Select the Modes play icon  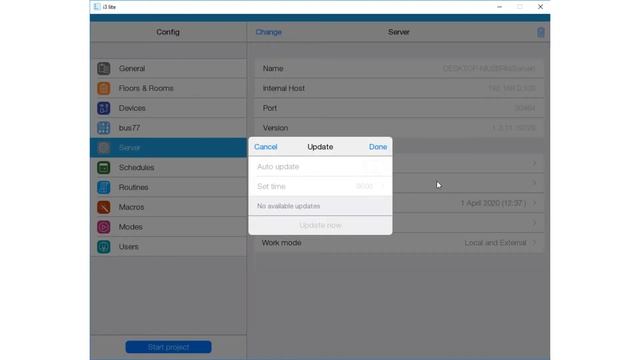click(104, 227)
